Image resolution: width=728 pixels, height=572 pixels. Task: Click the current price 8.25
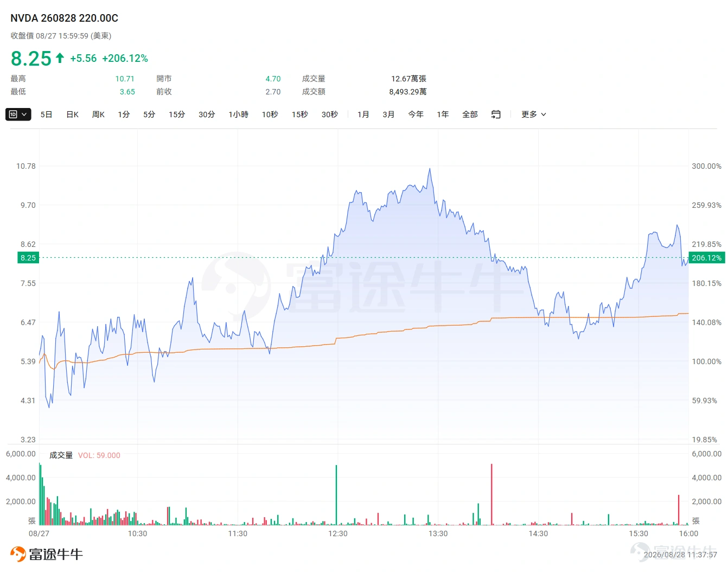[x=31, y=58]
